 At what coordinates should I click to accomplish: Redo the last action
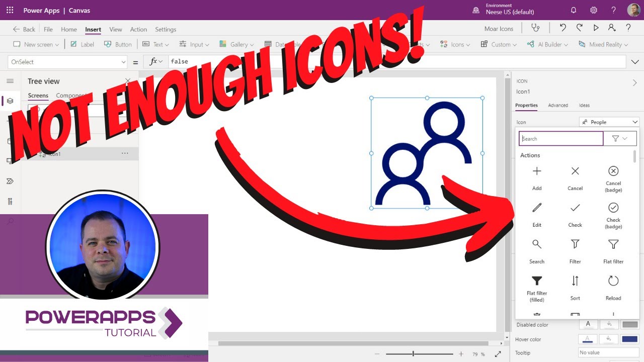tap(580, 28)
